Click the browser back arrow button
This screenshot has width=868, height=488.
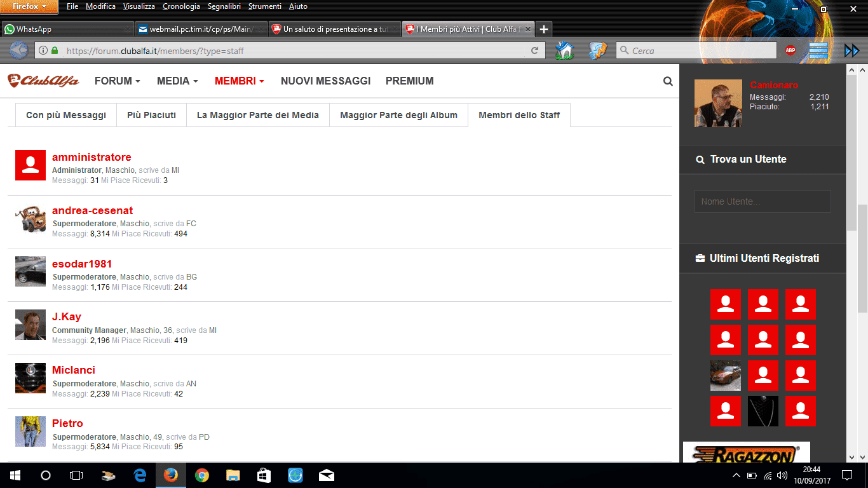19,50
